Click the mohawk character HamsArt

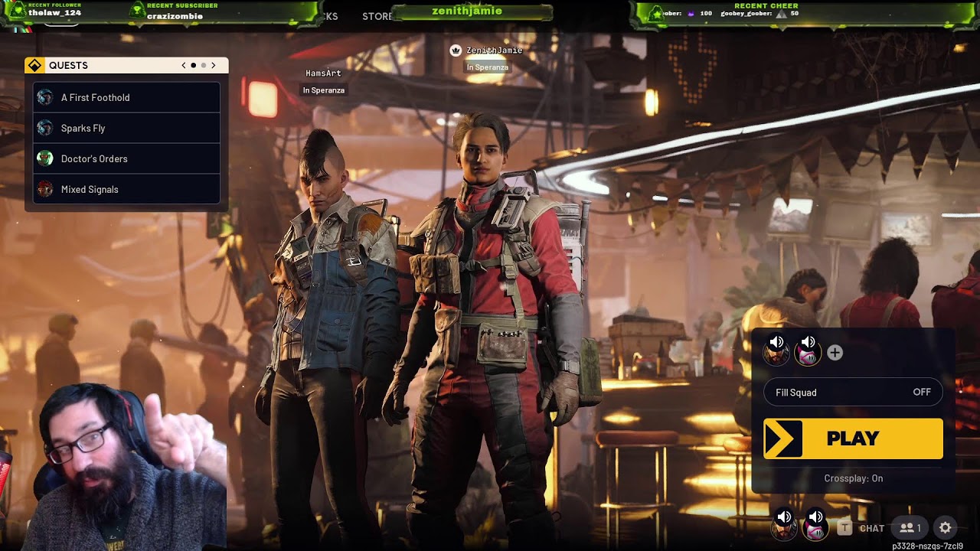tap(329, 329)
